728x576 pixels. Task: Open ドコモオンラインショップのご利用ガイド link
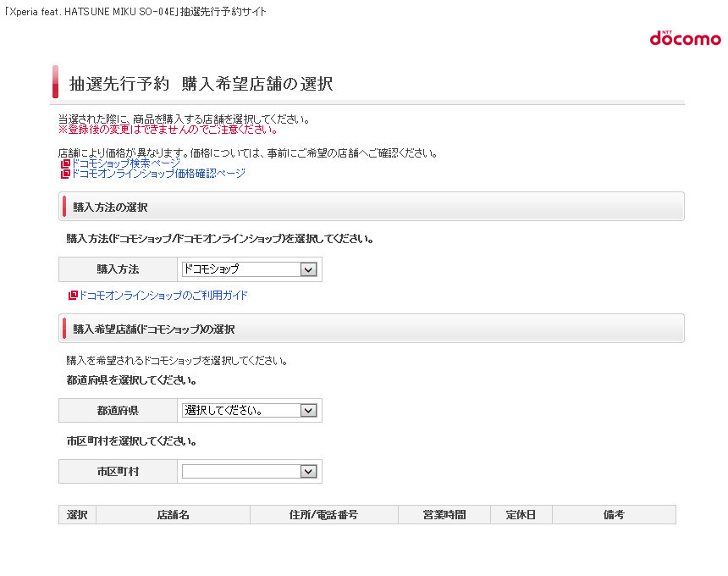coord(163,296)
